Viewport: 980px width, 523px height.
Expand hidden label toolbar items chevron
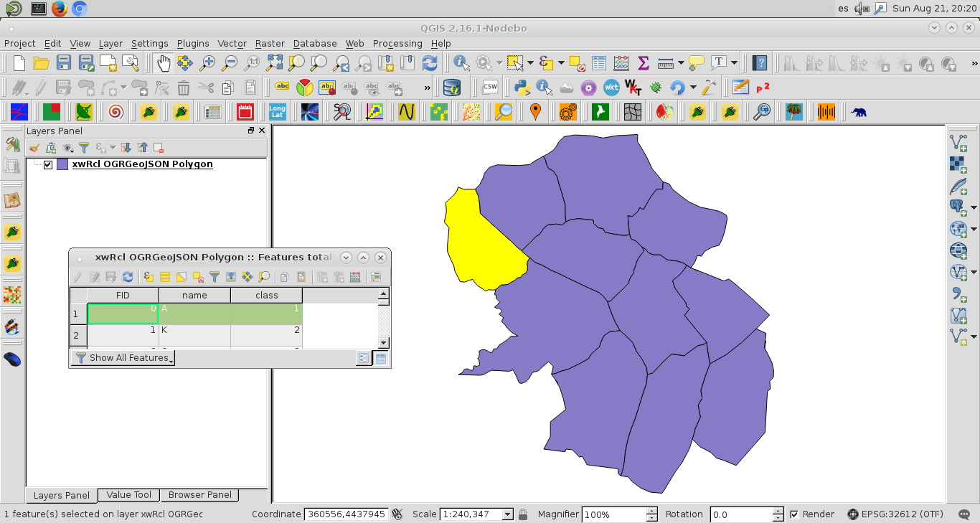coord(427,88)
